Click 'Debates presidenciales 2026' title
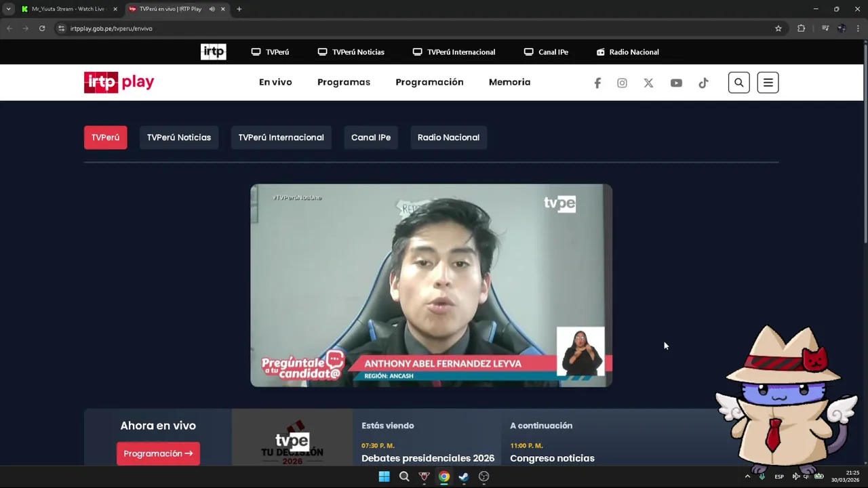This screenshot has width=868, height=488. pos(428,458)
